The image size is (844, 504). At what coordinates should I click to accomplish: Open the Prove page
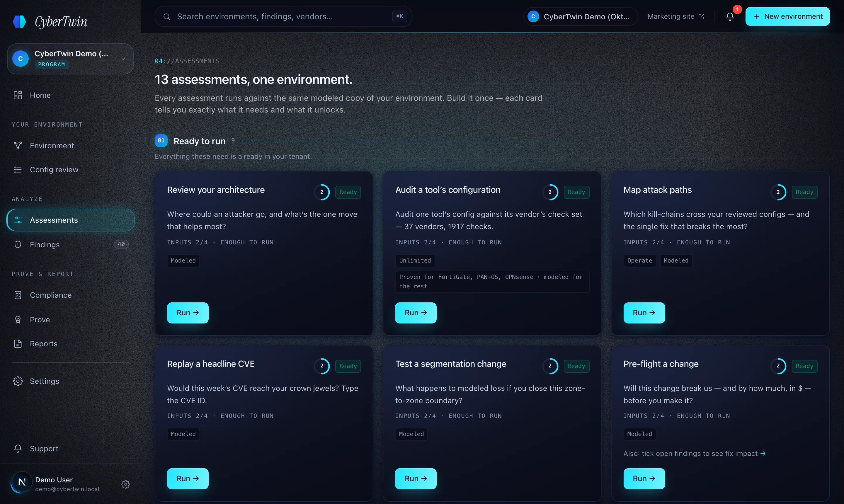[x=70, y=320]
